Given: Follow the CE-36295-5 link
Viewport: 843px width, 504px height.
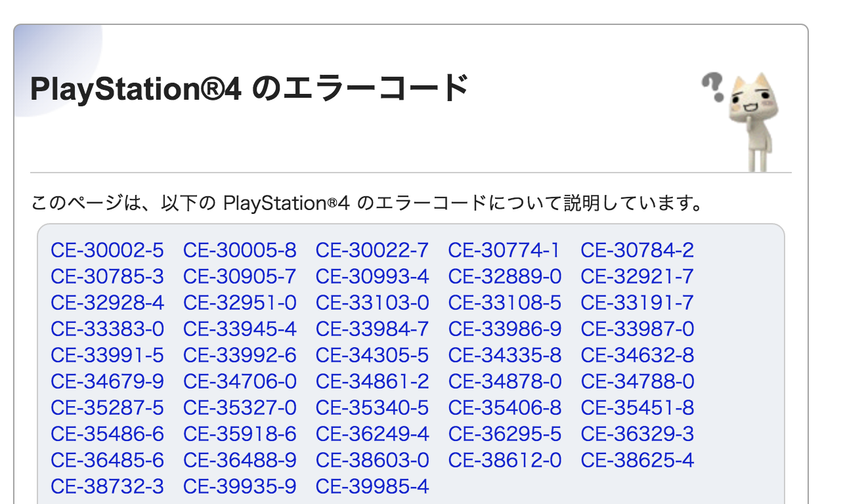Looking at the screenshot, I should pos(505,434).
